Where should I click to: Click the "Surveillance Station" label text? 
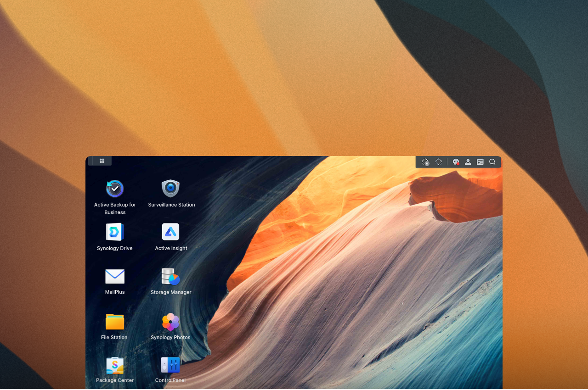(171, 205)
